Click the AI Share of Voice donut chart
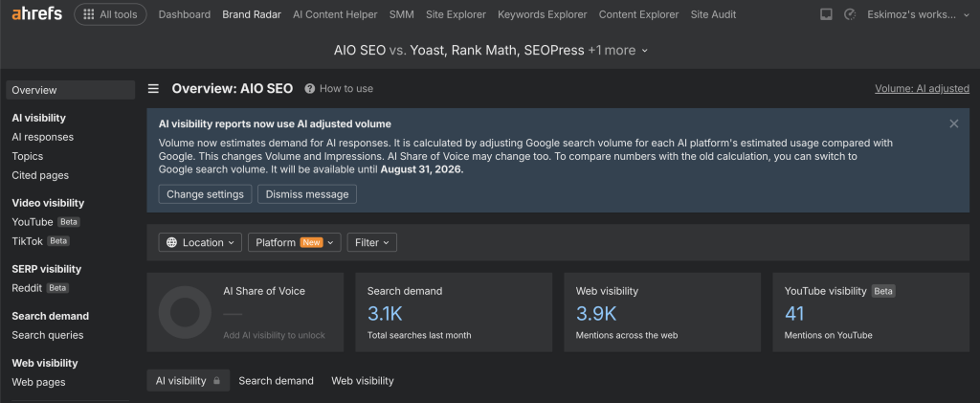980x403 pixels. [x=185, y=312]
